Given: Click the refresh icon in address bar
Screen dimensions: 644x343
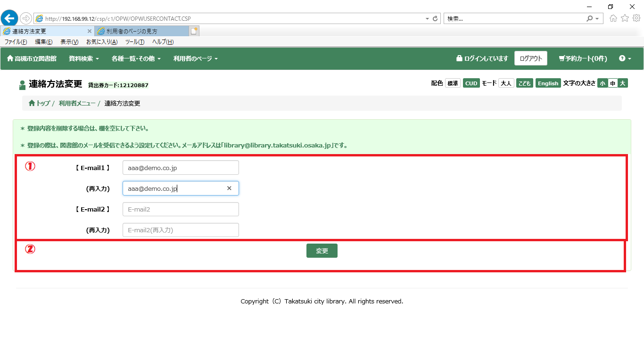Looking at the screenshot, I should tap(435, 19).
